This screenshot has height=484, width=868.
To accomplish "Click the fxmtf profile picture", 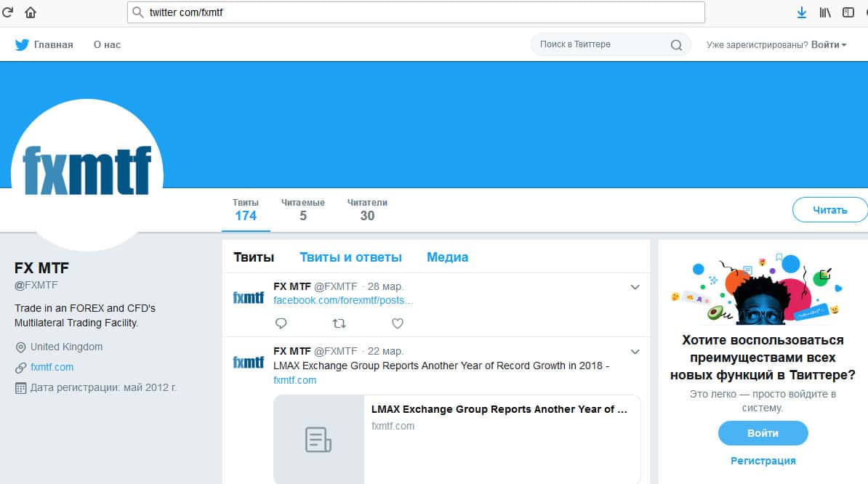I will pyautogui.click(x=87, y=175).
